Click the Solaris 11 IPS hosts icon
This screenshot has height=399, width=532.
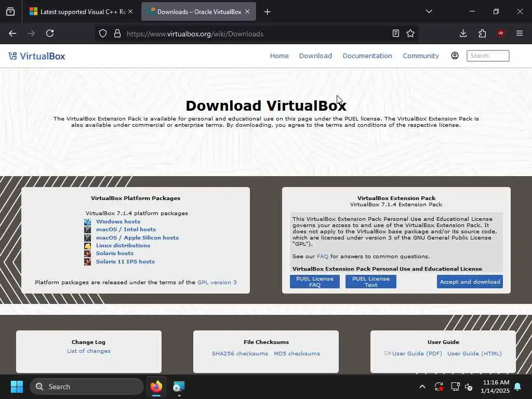click(87, 262)
